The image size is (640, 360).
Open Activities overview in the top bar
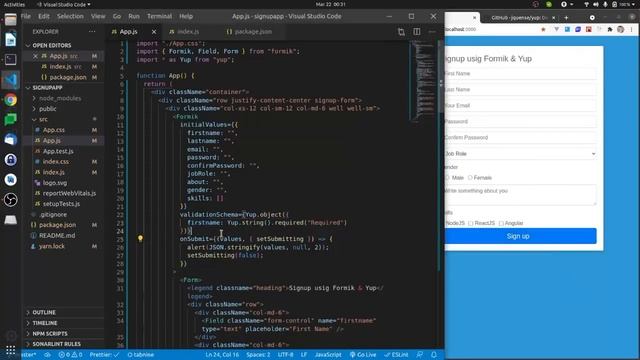pos(14,4)
